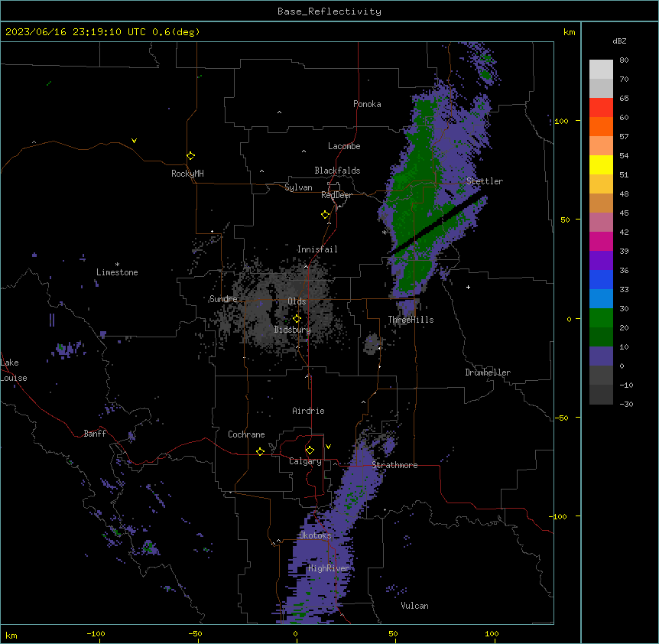
Task: Click the yellow diamond marker above RockyMH
Action: (190, 155)
